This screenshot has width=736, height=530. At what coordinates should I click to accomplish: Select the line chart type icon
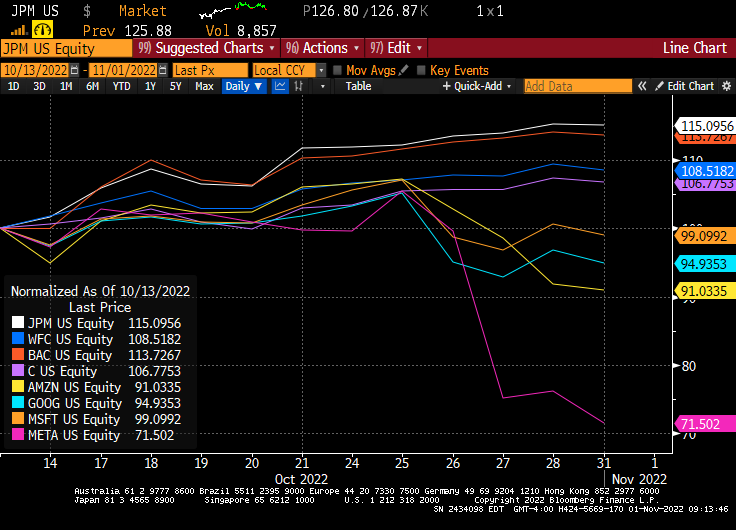[x=280, y=86]
